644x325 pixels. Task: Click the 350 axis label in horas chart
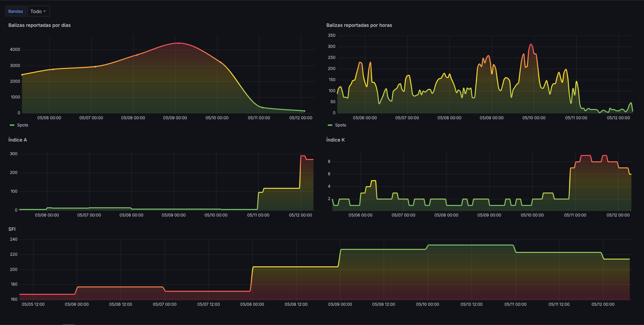(332, 35)
